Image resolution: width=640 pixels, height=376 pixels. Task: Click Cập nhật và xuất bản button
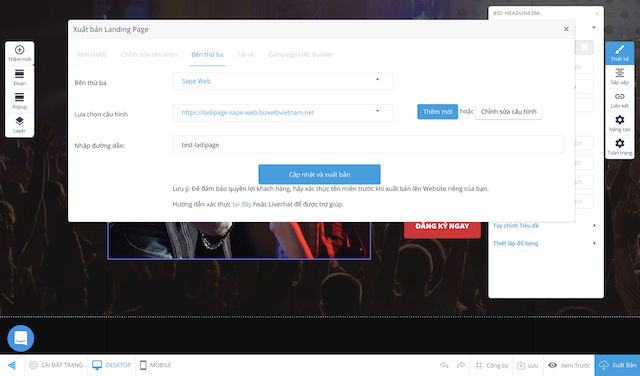pos(320,174)
